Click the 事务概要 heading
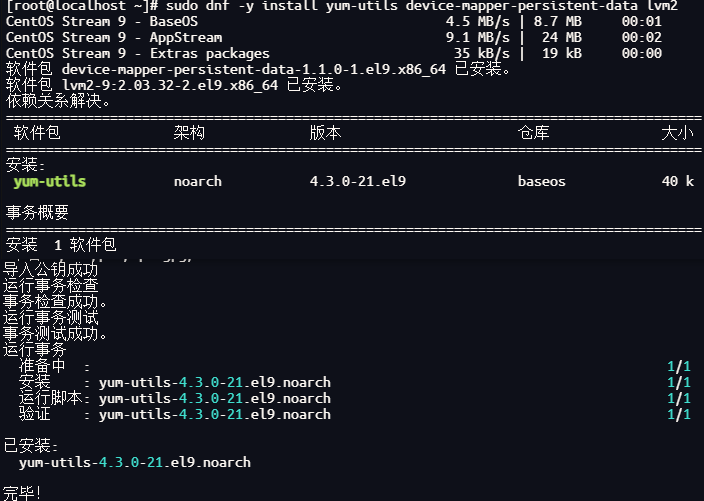The image size is (704, 501). [37, 212]
